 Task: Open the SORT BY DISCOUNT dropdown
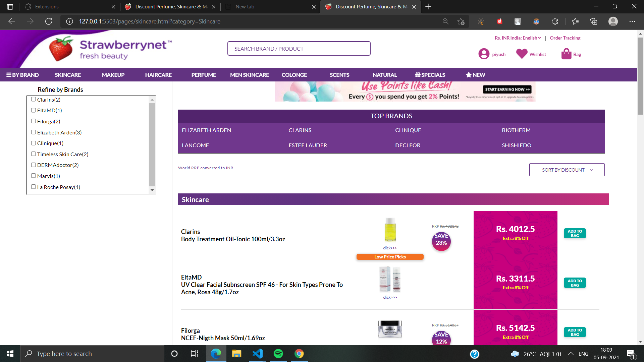567,170
